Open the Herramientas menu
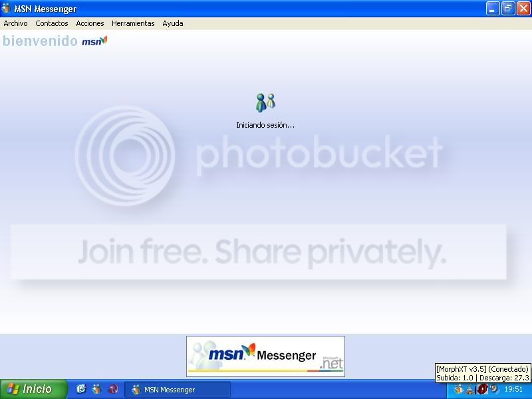This screenshot has height=399, width=532. (133, 23)
